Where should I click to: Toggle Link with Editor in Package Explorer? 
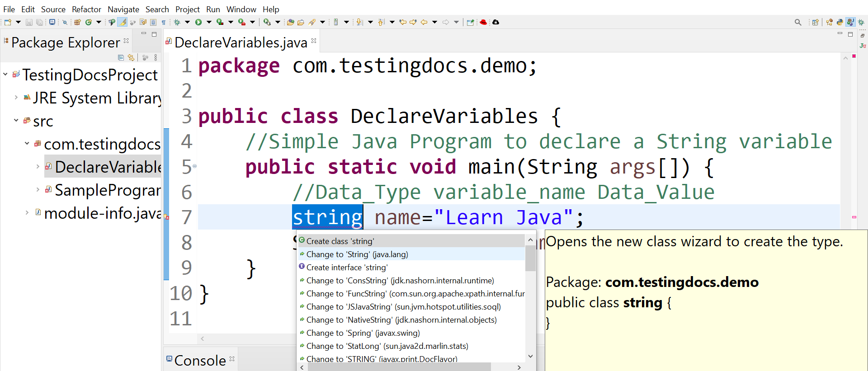coord(131,57)
